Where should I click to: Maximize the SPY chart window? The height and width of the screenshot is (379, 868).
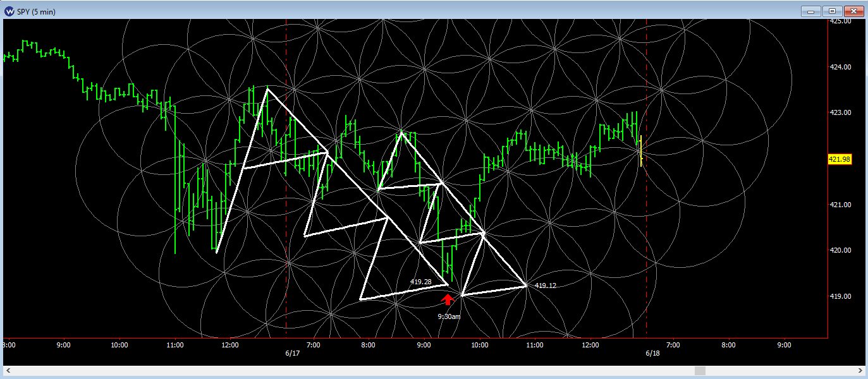[832, 11]
